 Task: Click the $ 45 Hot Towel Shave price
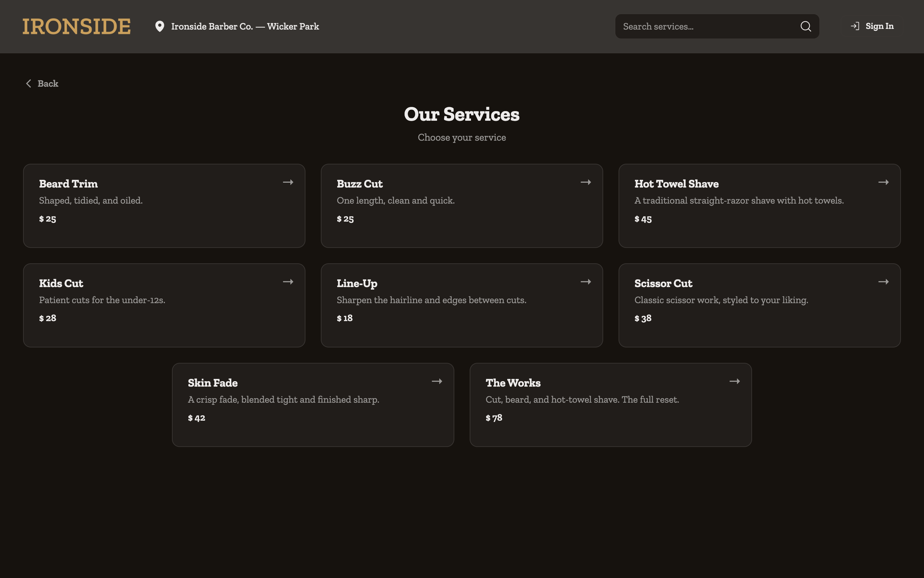coord(643,219)
